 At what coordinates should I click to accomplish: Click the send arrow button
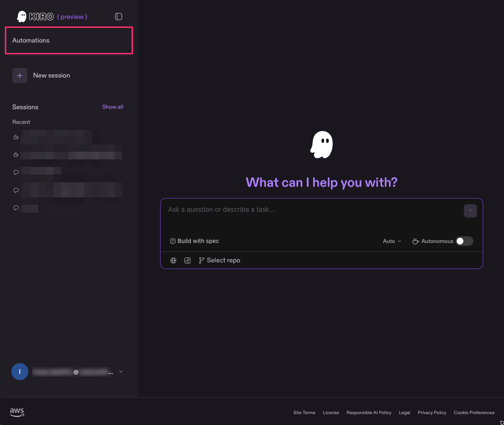(x=470, y=211)
